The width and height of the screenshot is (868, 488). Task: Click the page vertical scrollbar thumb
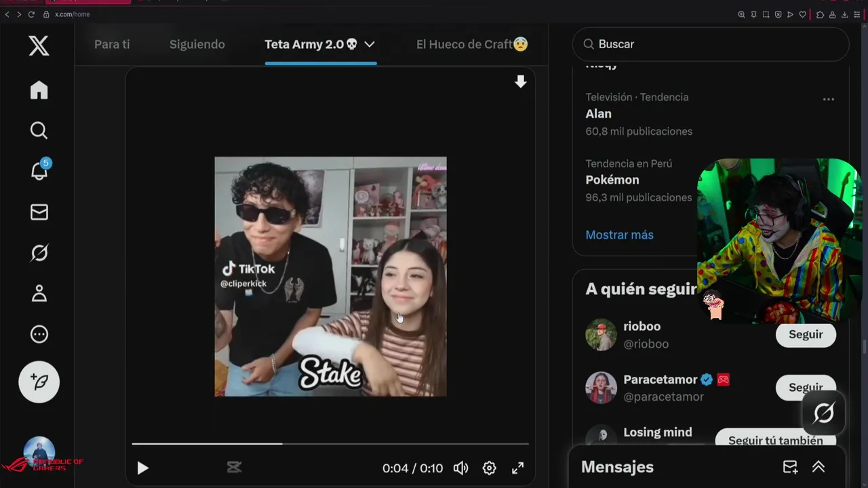pos(865,345)
